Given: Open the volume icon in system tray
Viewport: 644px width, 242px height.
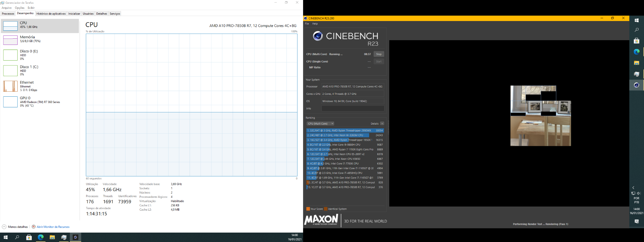Looking at the screenshot, I should tap(639, 193).
